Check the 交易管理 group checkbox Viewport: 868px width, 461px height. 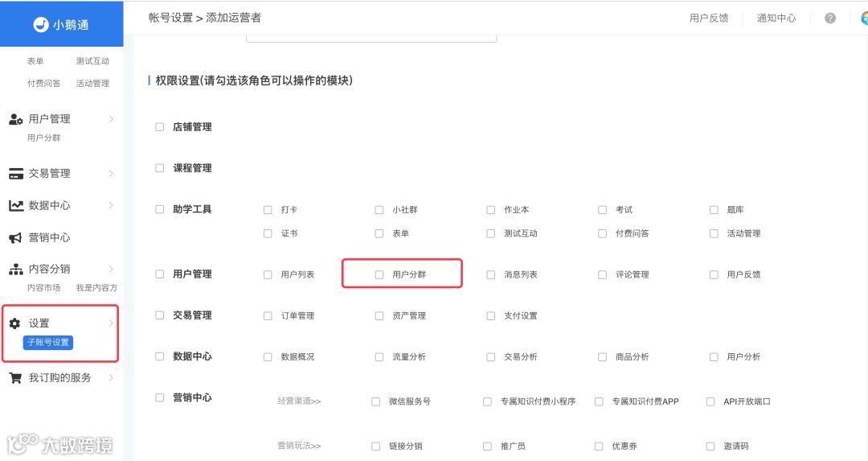coord(159,315)
